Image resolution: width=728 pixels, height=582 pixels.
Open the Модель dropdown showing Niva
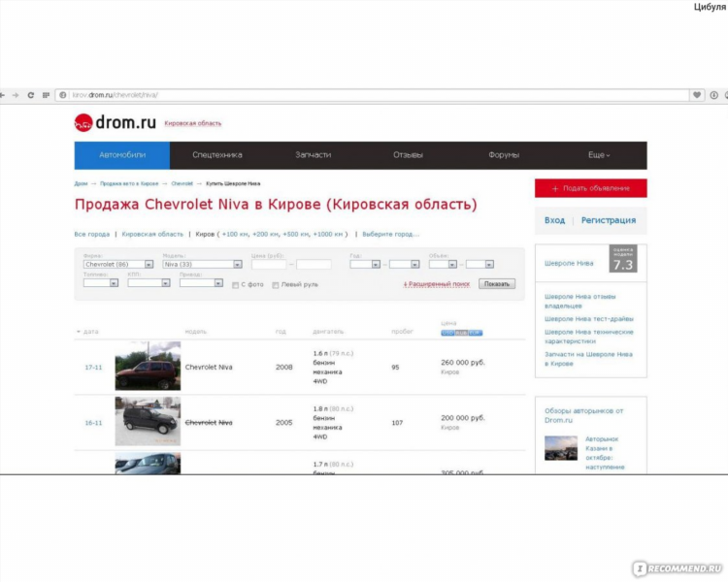click(x=202, y=265)
